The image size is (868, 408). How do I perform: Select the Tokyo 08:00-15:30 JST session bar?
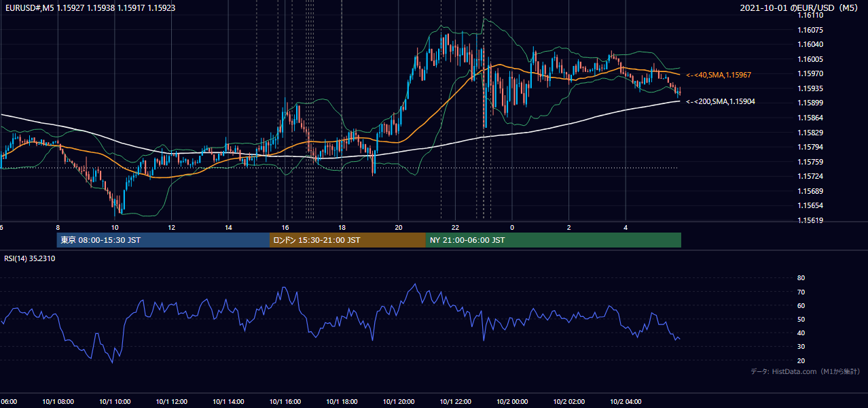coord(163,240)
